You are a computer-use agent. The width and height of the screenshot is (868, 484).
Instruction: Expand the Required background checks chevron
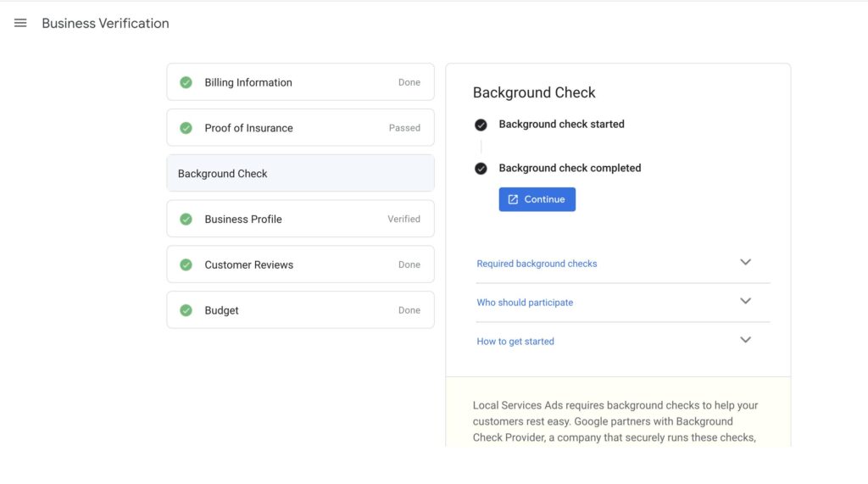click(746, 262)
